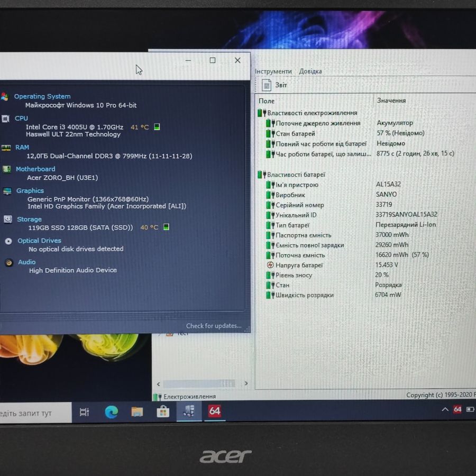Click the Audio speaker icon
This screenshot has width=476, height=476.
(9, 262)
